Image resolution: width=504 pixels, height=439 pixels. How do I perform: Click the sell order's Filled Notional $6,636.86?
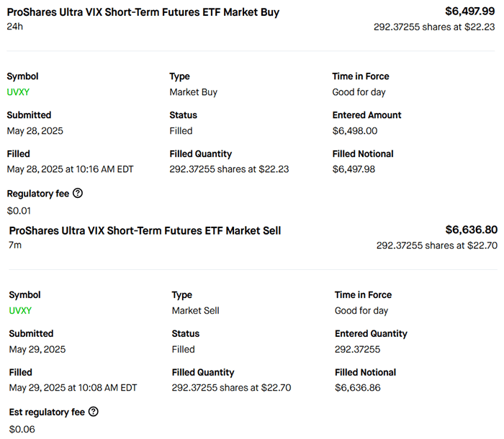point(357,389)
